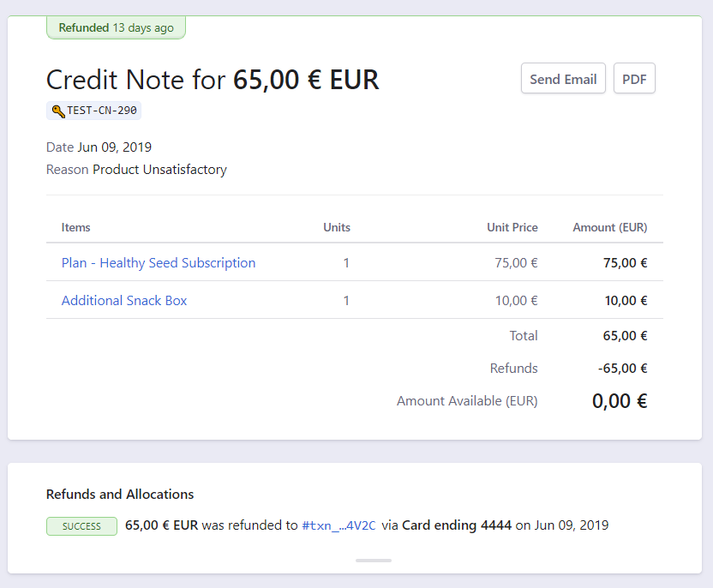Click the SUCCESS status badge

(81, 525)
